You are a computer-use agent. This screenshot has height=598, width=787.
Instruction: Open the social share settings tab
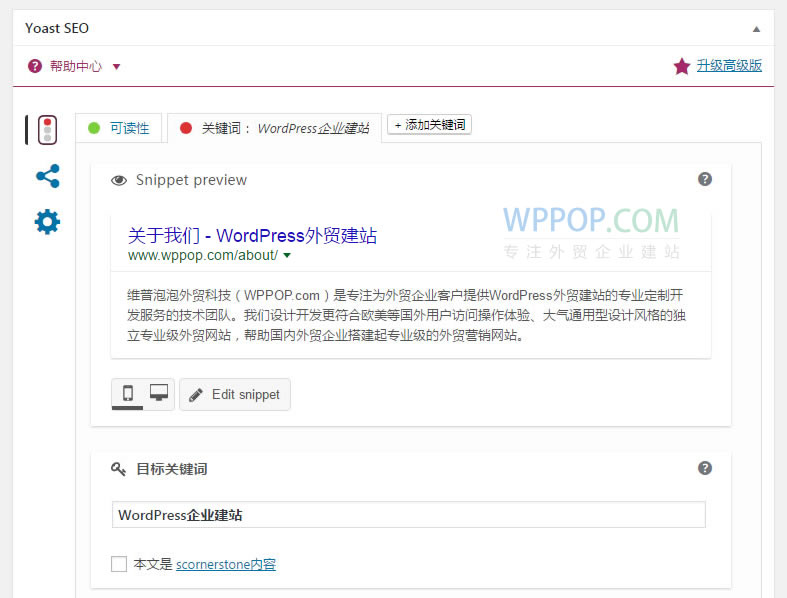[48, 176]
